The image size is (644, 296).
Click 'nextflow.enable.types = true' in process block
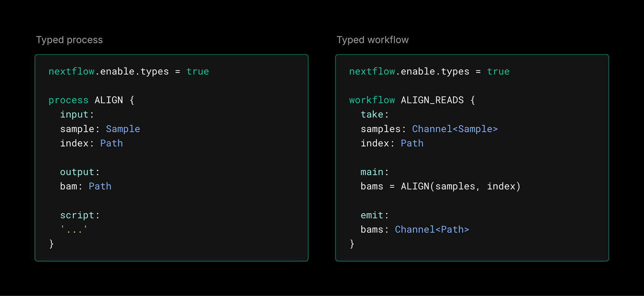[x=129, y=71]
